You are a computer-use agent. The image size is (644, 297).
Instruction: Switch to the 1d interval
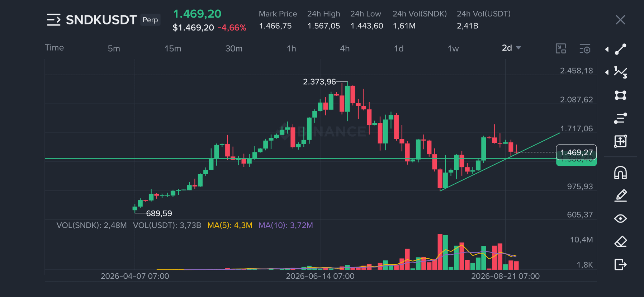coord(399,48)
